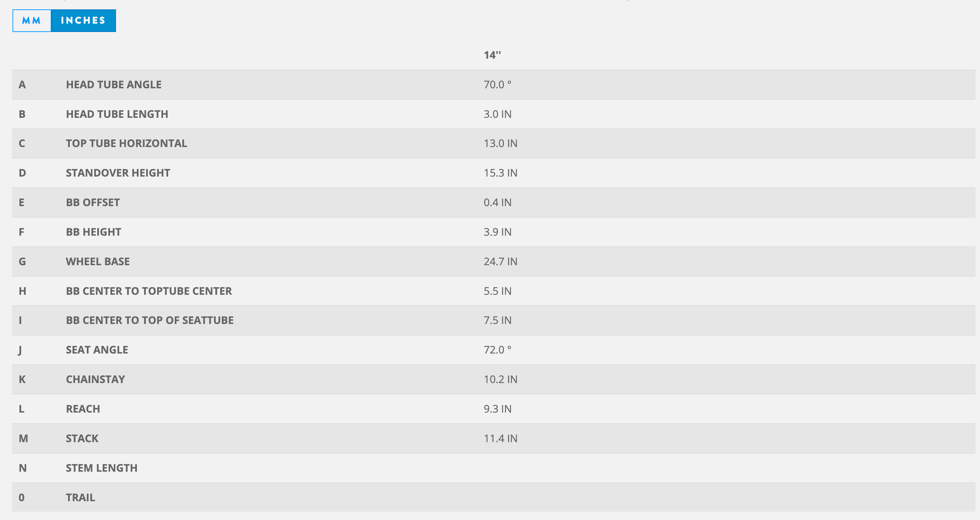This screenshot has width=980, height=520.
Task: Click the Stack label
Action: tap(82, 439)
